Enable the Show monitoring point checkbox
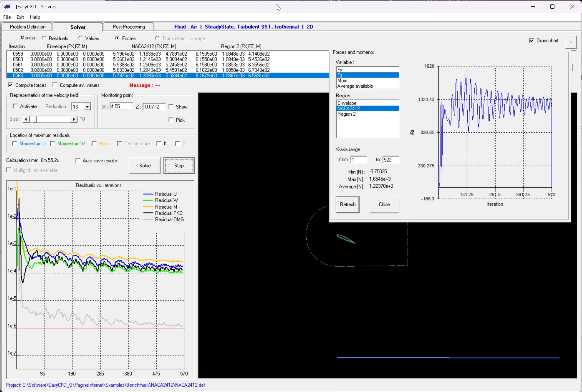The image size is (582, 392). [x=171, y=107]
